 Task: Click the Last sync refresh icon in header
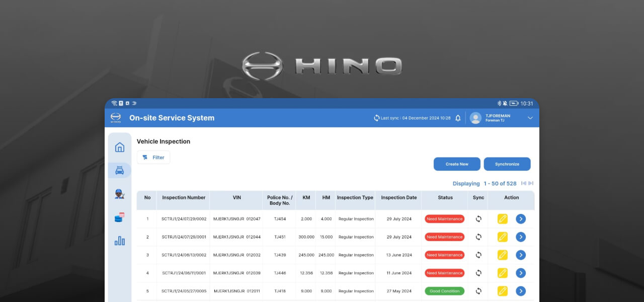click(376, 118)
